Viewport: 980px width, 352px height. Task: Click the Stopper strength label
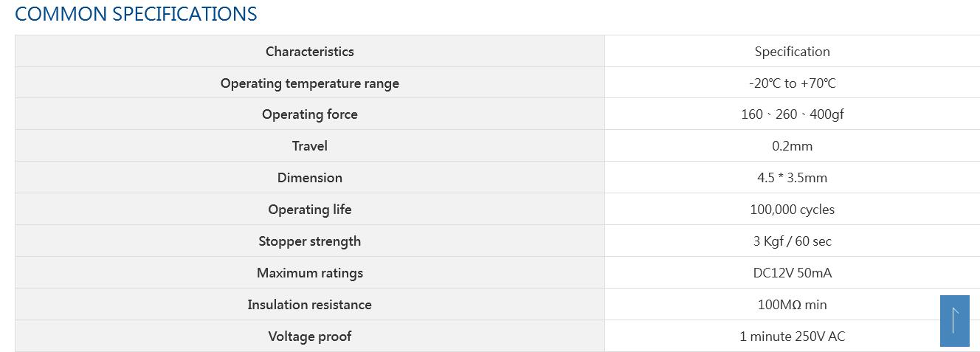coord(310,241)
